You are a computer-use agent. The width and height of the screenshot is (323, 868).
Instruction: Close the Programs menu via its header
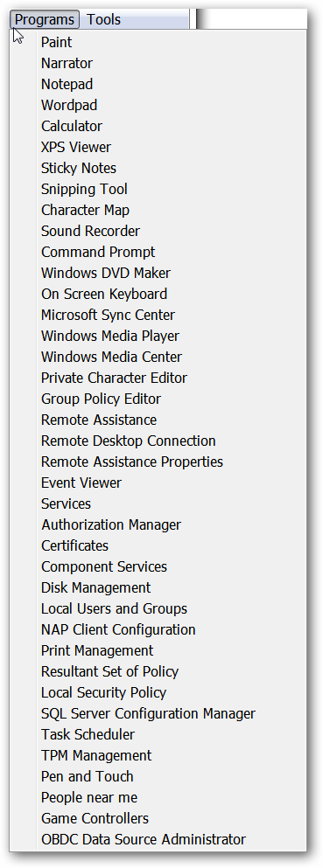(45, 20)
